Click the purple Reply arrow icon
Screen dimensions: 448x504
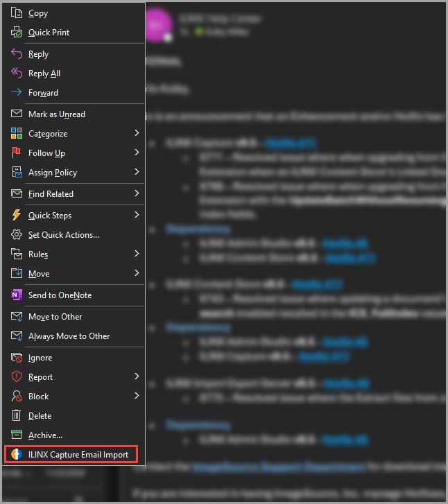pos(16,54)
